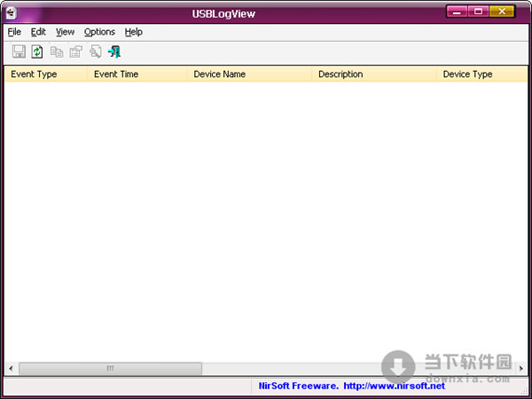Sort by Event Time column header
532x399 pixels.
pyautogui.click(x=137, y=74)
